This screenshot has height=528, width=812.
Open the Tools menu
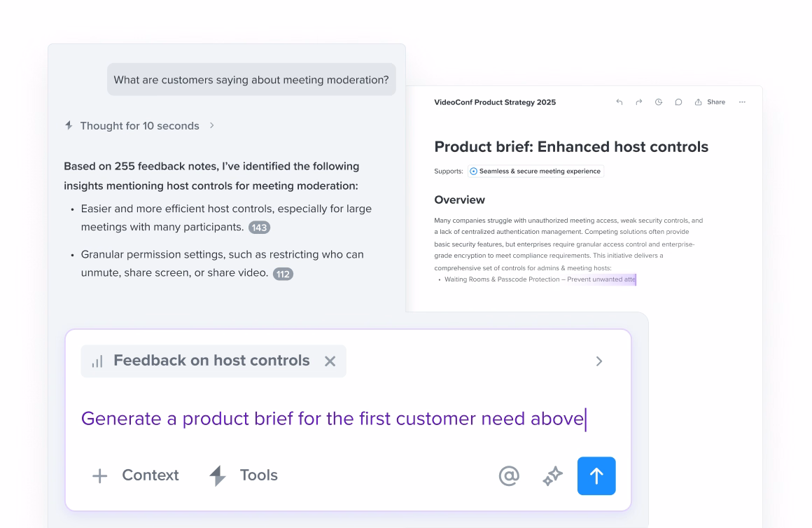pos(244,475)
